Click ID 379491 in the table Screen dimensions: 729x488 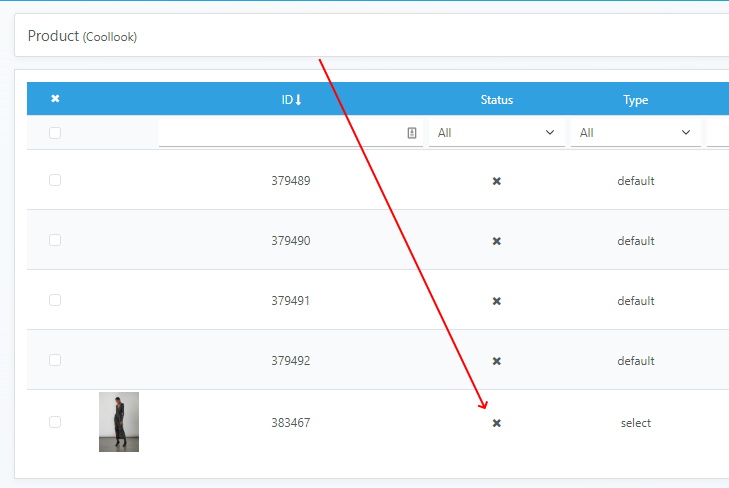coord(291,300)
